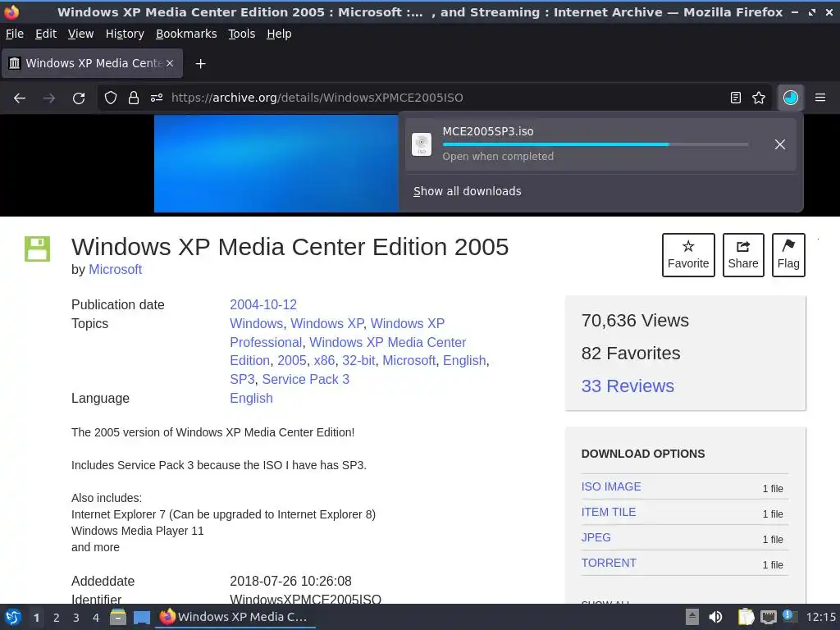Download the ISO IMAGE option
840x630 pixels.
610,486
